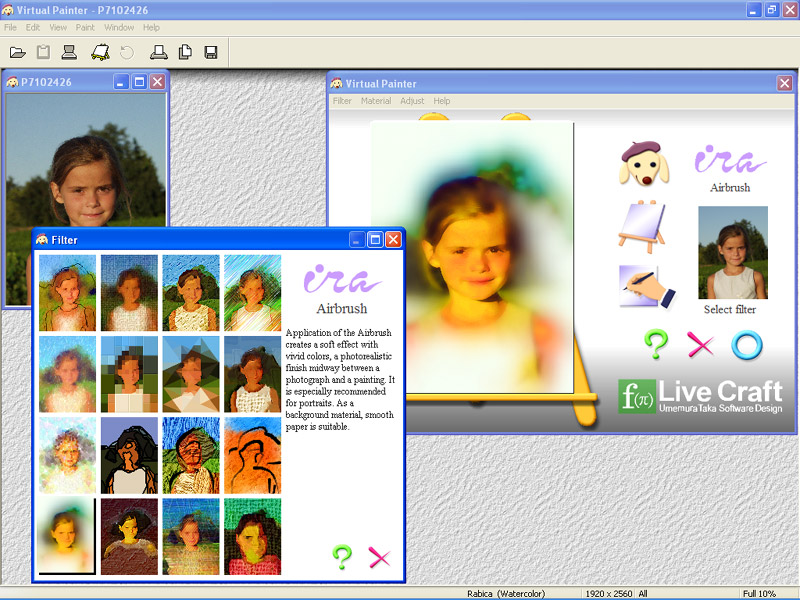Copy the image with the two-pages toolbar icon

coord(185,52)
